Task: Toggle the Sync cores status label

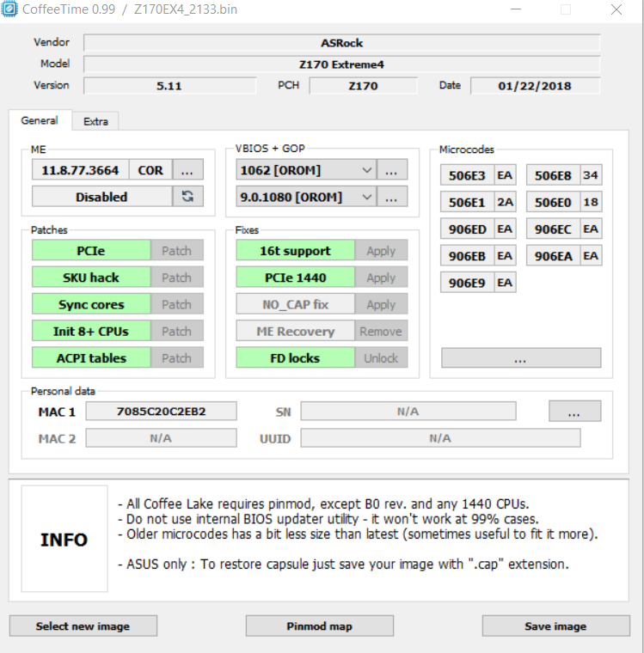Action: [x=91, y=304]
